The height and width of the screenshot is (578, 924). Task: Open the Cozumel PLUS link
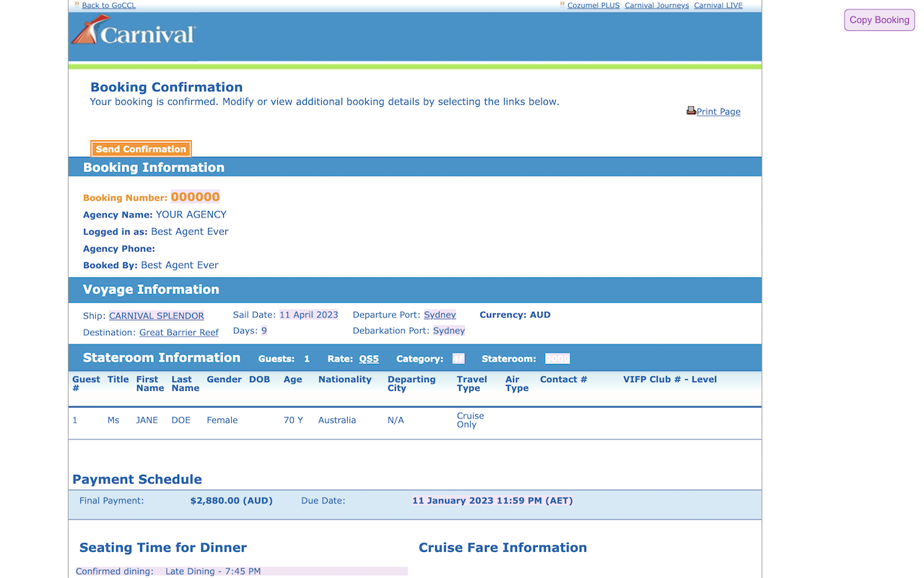(593, 5)
